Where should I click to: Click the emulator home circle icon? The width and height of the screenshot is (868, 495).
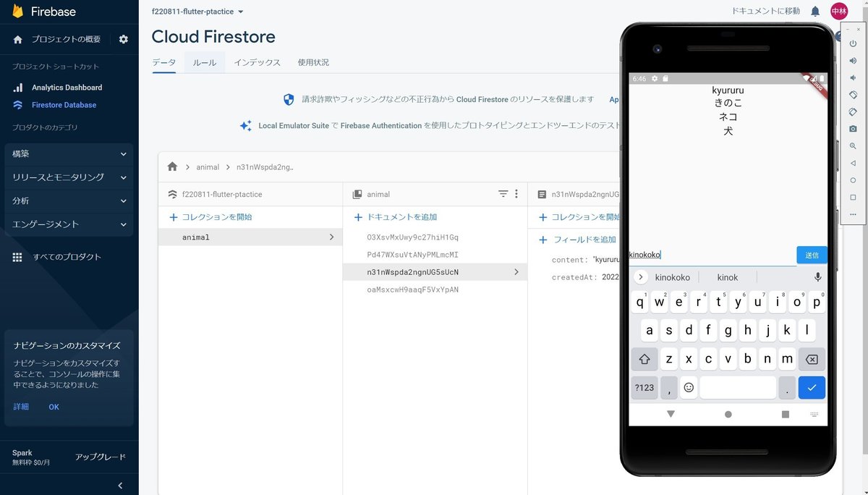pyautogui.click(x=853, y=180)
